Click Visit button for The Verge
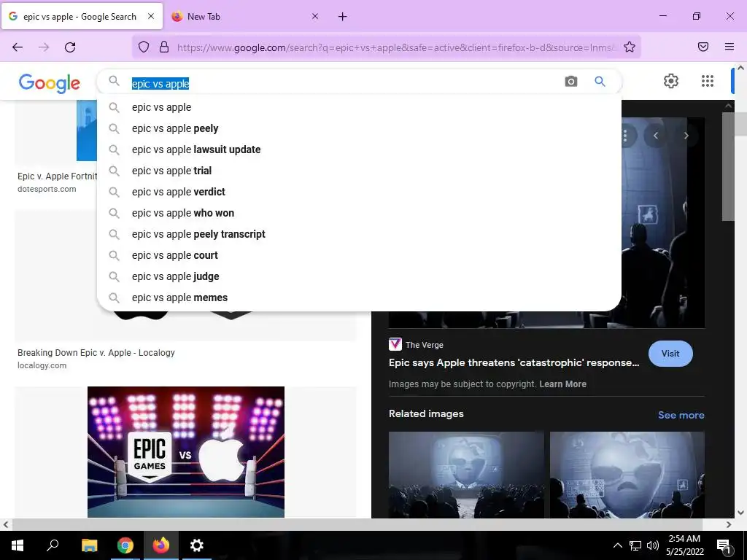Image resolution: width=747 pixels, height=560 pixels. point(670,354)
